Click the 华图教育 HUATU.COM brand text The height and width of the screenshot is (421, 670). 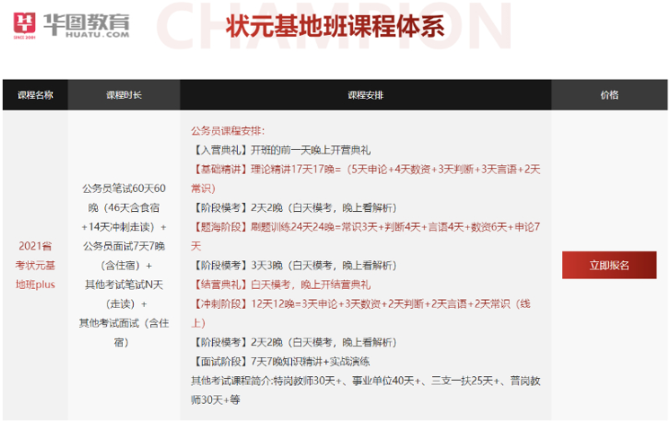87,22
